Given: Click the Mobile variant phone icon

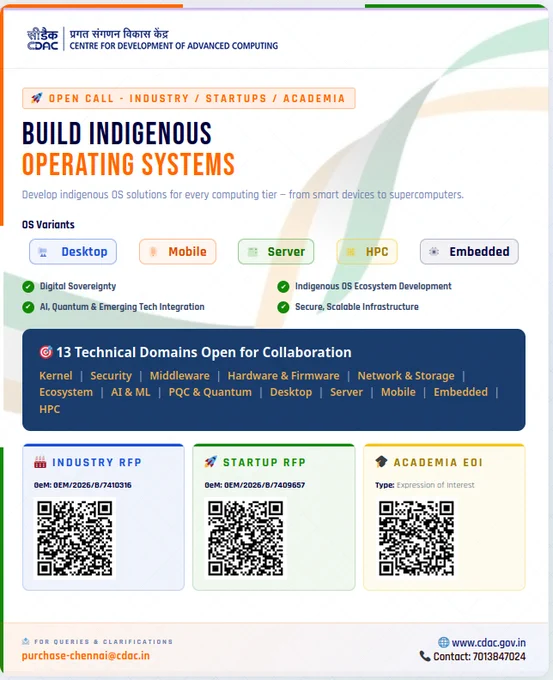Looking at the screenshot, I should pyautogui.click(x=153, y=252).
